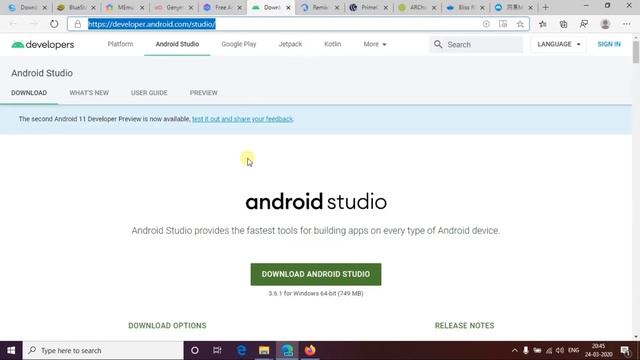The image size is (640, 360).
Task: Click the lock icon in address bar
Action: coord(78,24)
